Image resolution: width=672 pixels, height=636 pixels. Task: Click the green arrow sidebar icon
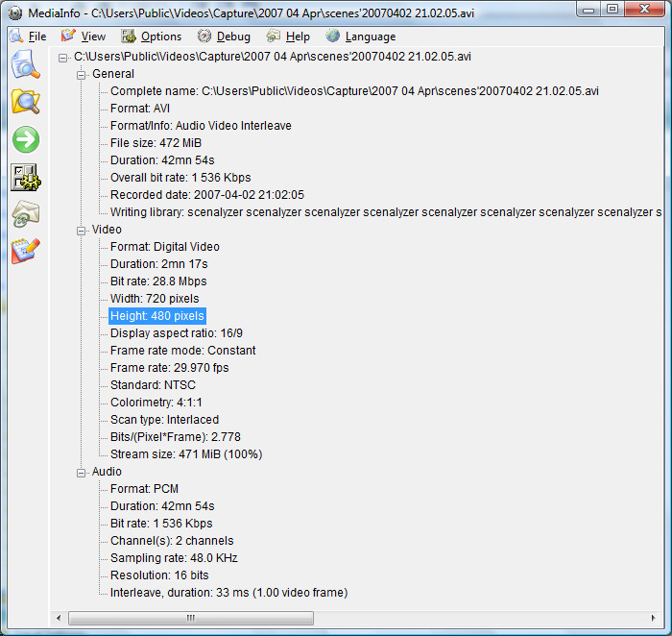click(x=26, y=139)
